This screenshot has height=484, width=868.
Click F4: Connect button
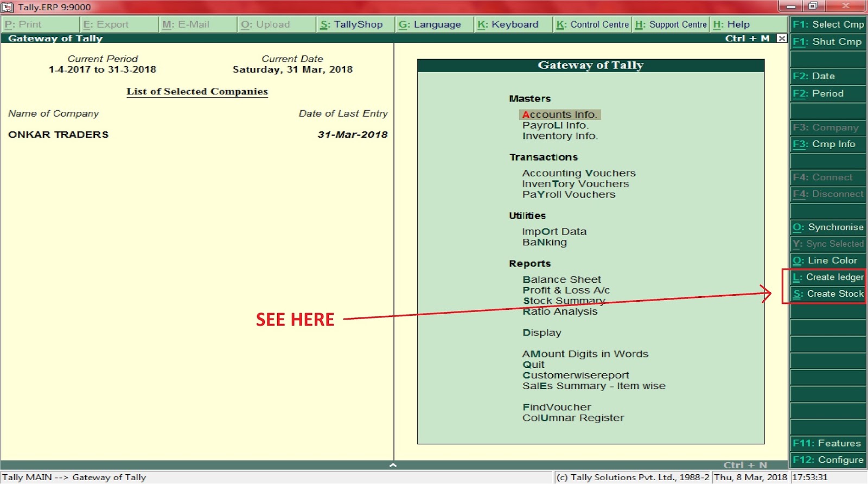tap(828, 177)
